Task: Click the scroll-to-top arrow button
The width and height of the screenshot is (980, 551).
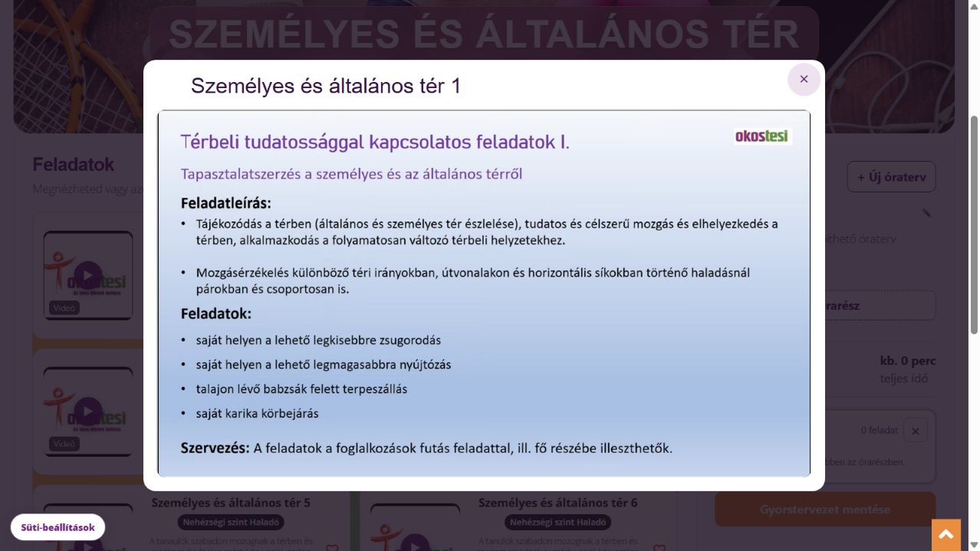Action: tap(945, 535)
